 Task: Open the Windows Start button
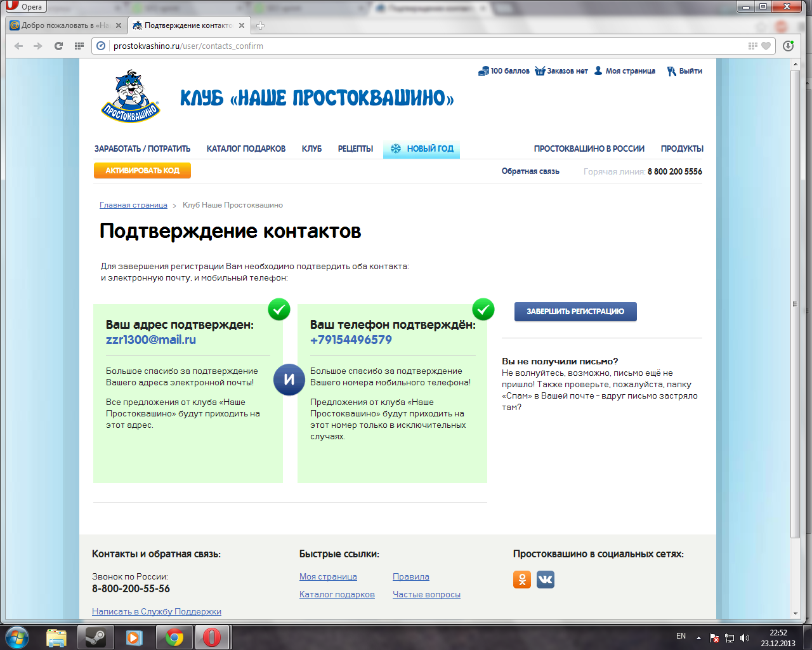pyautogui.click(x=17, y=637)
